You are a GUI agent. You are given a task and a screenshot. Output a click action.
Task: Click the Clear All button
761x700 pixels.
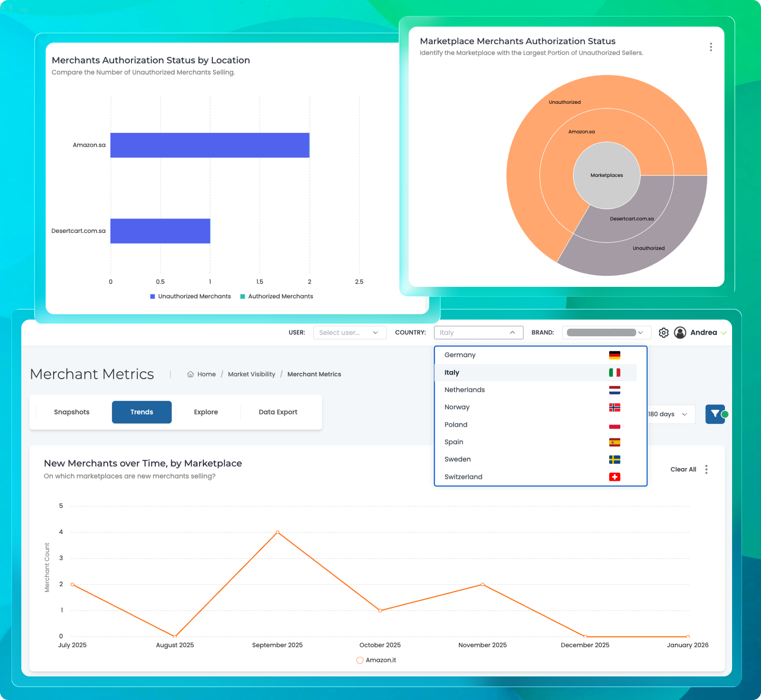[x=683, y=469]
